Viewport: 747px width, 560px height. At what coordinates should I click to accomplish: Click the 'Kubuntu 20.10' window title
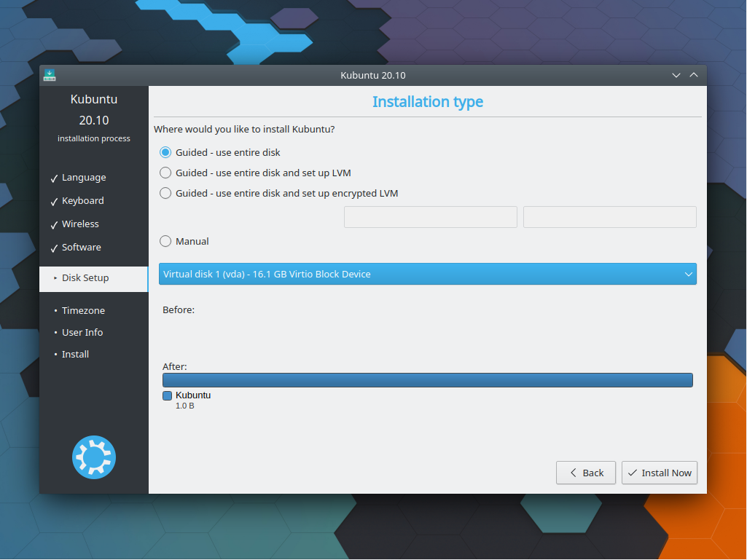coord(373,75)
